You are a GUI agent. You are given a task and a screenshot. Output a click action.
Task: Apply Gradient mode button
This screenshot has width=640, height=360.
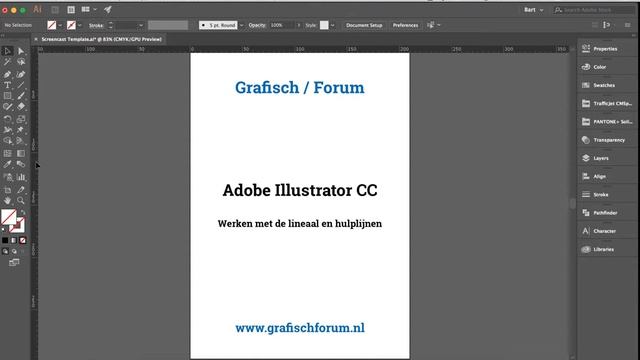[14, 240]
